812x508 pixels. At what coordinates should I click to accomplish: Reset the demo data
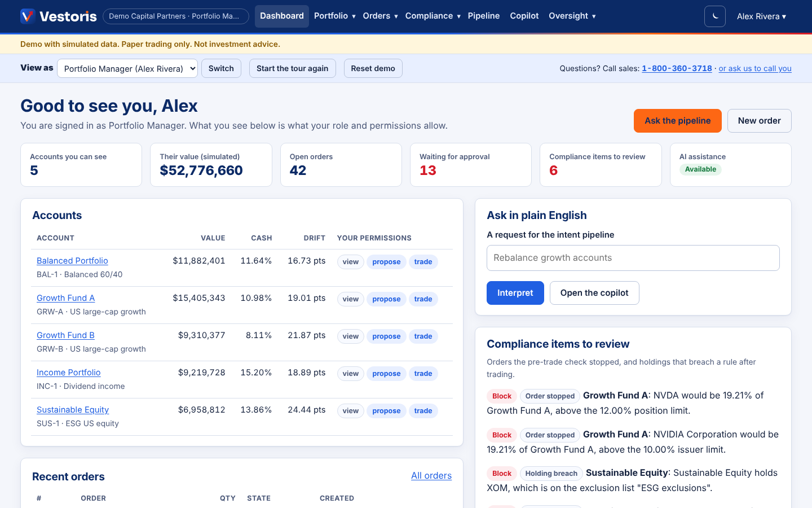coord(373,68)
